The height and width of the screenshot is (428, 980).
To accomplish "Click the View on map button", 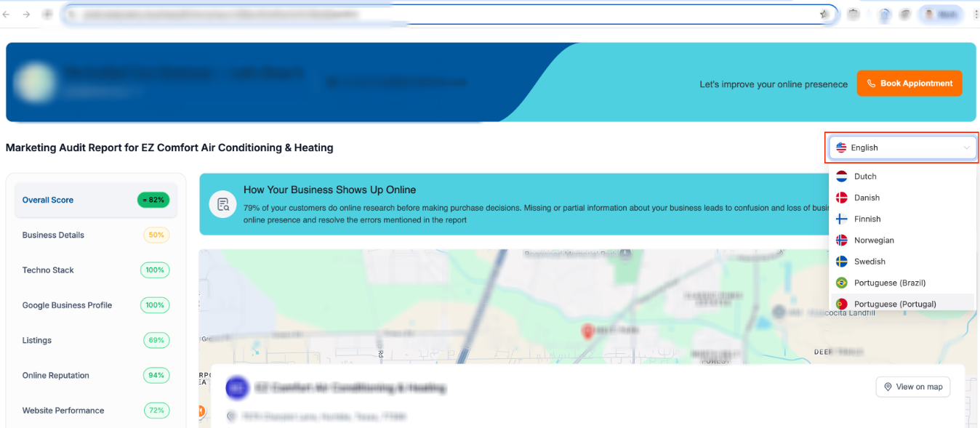I will [914, 387].
